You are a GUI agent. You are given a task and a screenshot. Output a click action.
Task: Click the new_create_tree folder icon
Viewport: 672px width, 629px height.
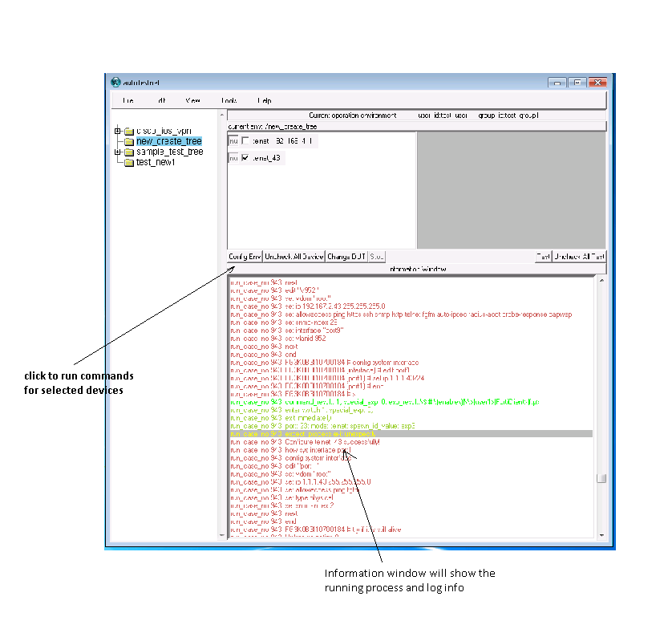tap(128, 141)
